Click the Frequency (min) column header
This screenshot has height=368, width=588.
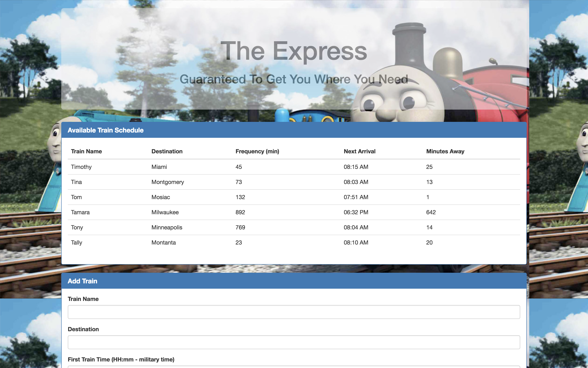click(257, 151)
